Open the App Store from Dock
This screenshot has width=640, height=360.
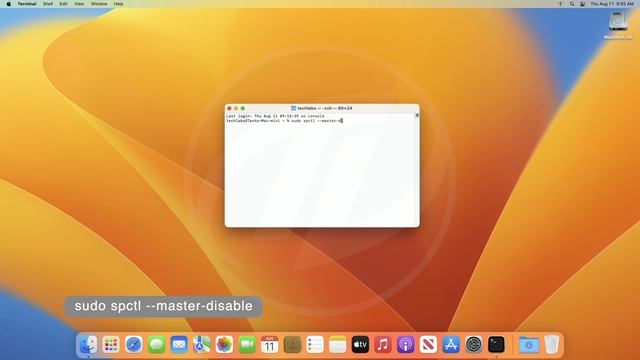click(x=451, y=345)
